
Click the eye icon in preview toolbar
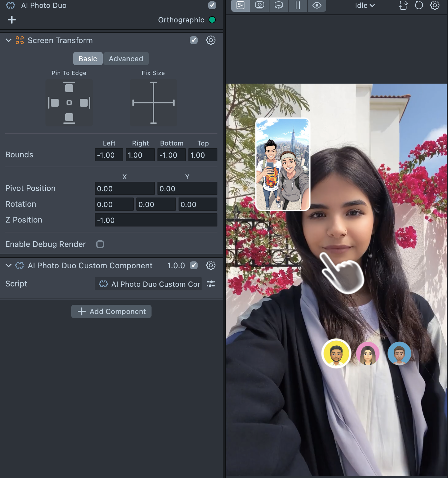317,5
